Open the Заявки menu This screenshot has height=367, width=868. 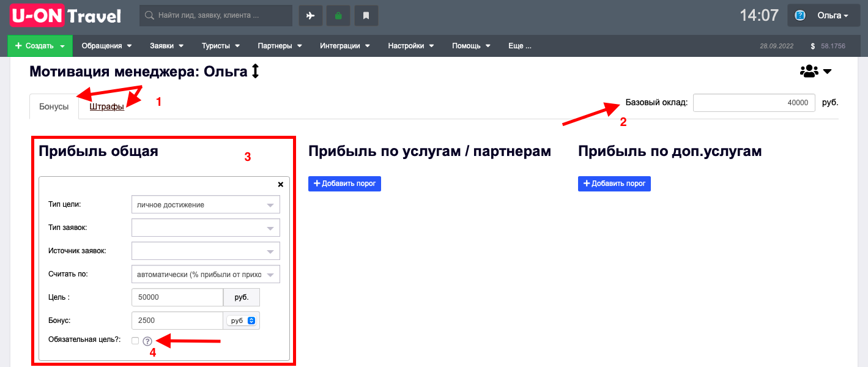(x=166, y=46)
